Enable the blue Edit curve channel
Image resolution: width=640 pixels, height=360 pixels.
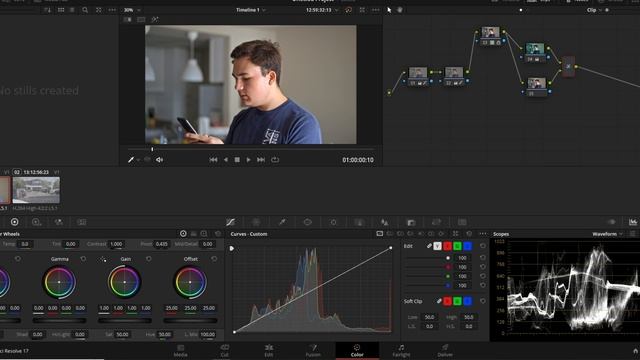point(468,246)
